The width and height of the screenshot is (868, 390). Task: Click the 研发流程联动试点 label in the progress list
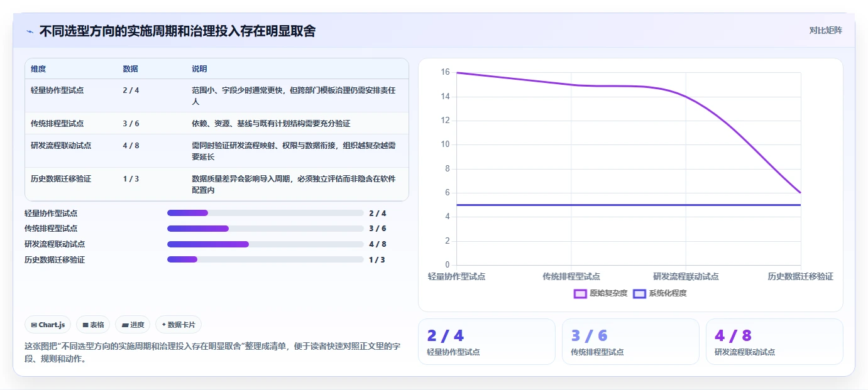(x=55, y=244)
